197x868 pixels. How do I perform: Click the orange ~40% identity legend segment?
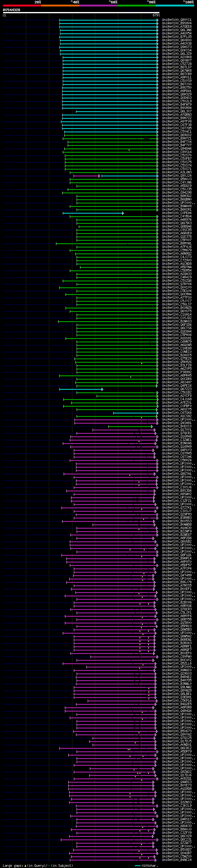60,6
